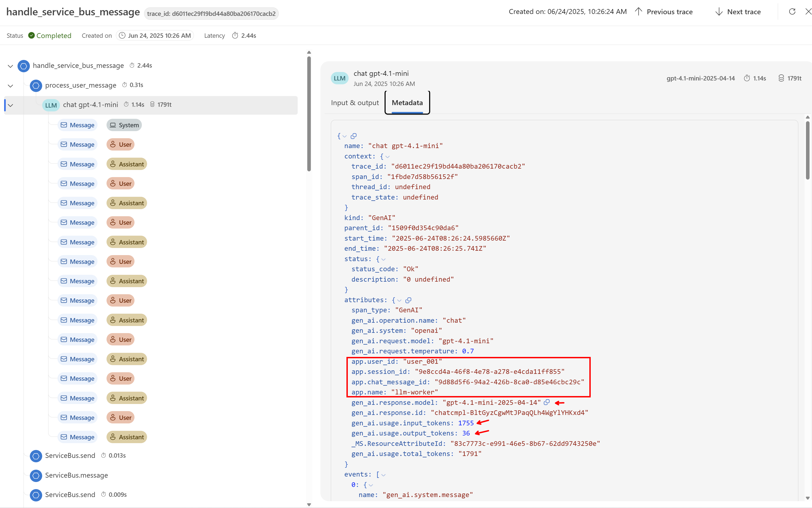812x508 pixels.
Task: Click the LLM badge in the tree
Action: coord(51,105)
